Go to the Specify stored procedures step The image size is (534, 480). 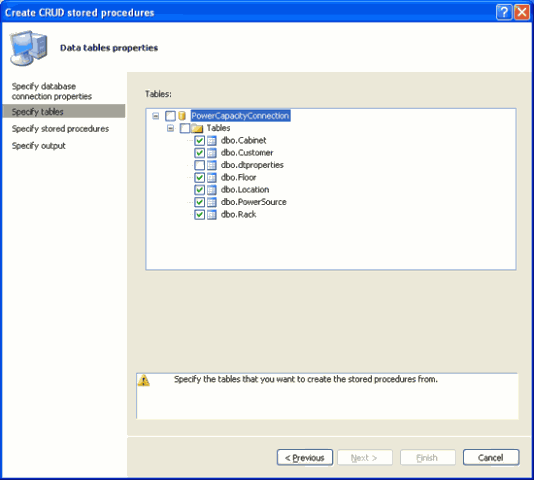(60, 129)
